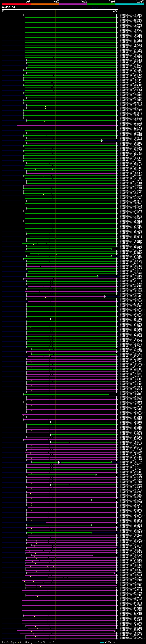The width and height of the screenshot is (146, 644).
Task: Select label UniRef100_A1D721
Action: coord(131,118)
